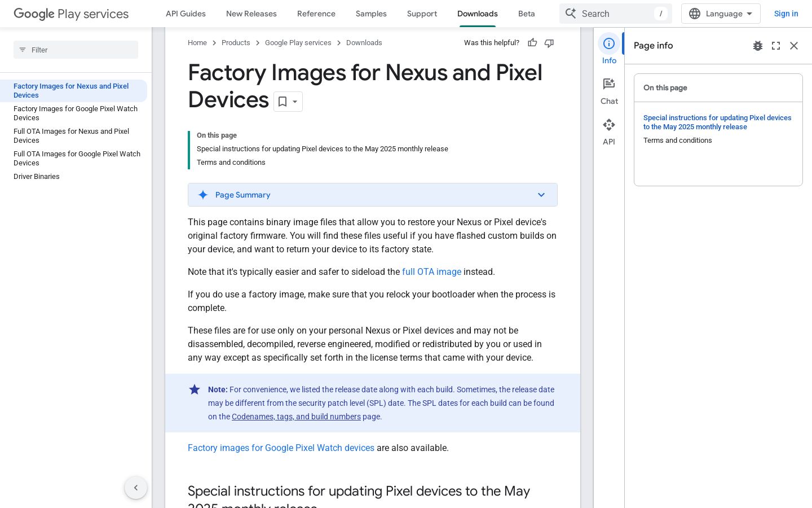Switch to the Samples tab
Screen dimensions: 812x508
pyautogui.click(x=371, y=14)
